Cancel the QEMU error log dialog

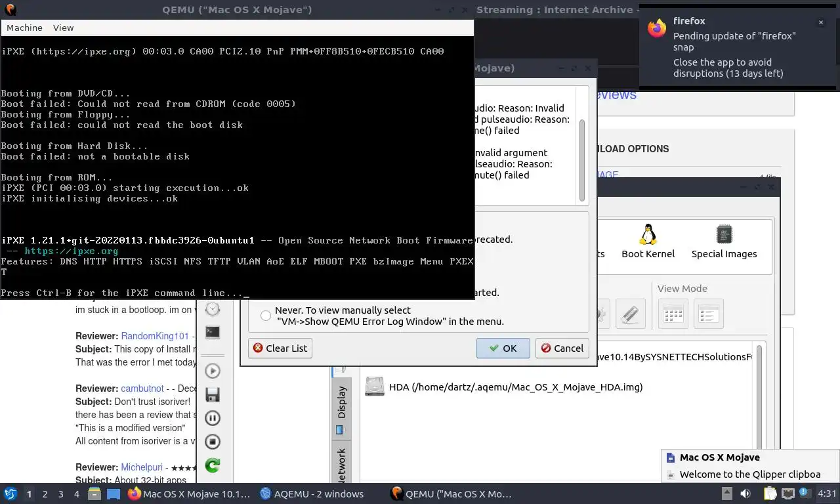point(561,348)
